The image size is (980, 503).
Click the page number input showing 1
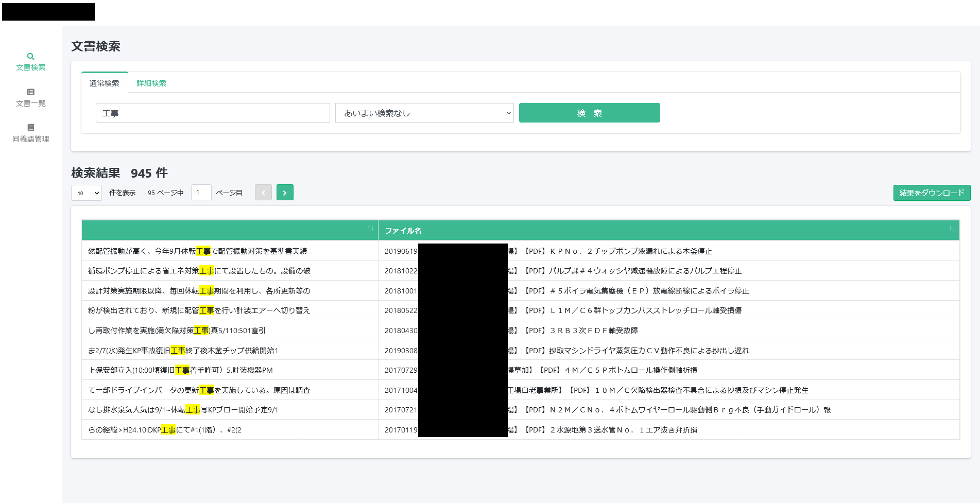click(x=201, y=192)
